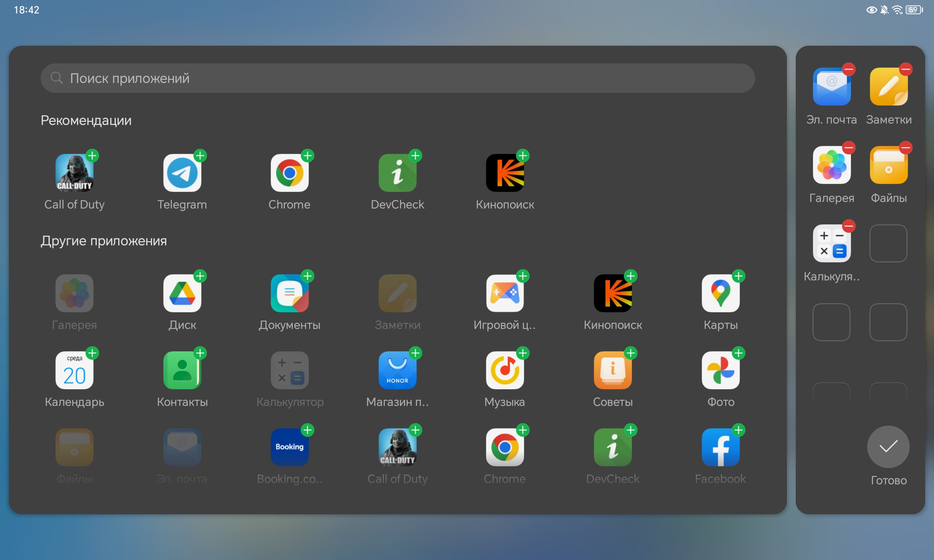Tap the Telegram label text
Viewport: 934px width, 560px height.
click(x=182, y=204)
